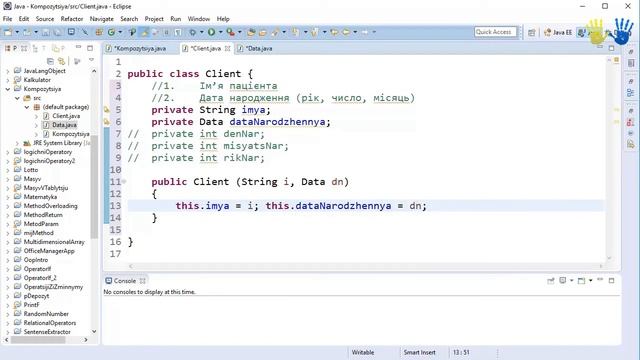Image resolution: width=640 pixels, height=360 pixels.
Task: Toggle Block Selection mode in toolbar
Action: click(166, 32)
